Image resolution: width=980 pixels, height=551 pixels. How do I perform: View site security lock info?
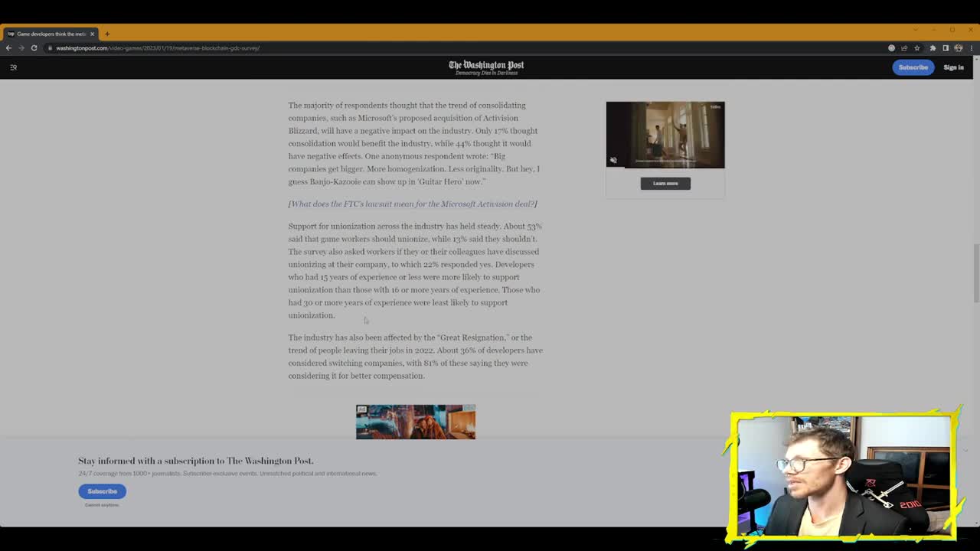tap(50, 48)
